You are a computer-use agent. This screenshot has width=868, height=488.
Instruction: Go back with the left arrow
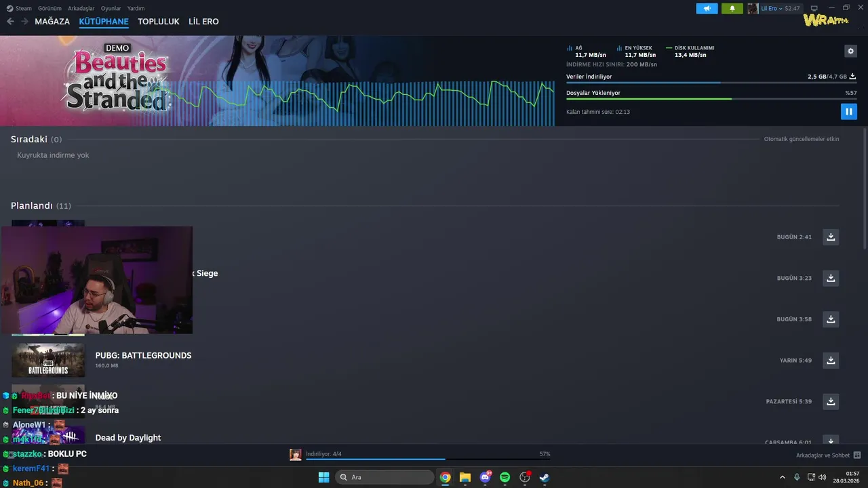tap(10, 22)
